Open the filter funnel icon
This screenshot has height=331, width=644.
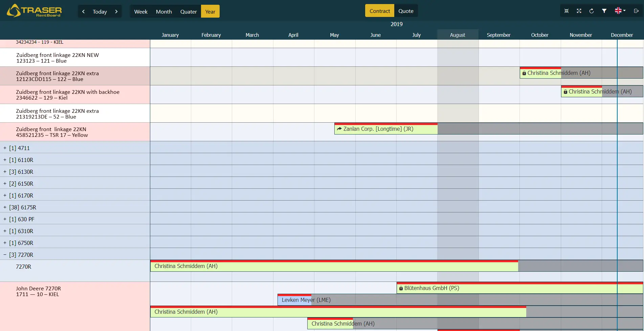point(604,11)
